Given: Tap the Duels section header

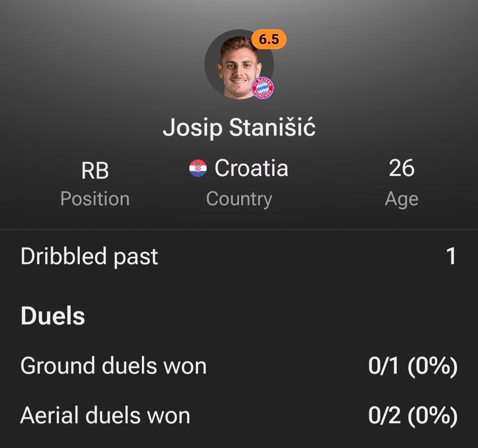Looking at the screenshot, I should click(x=53, y=316).
